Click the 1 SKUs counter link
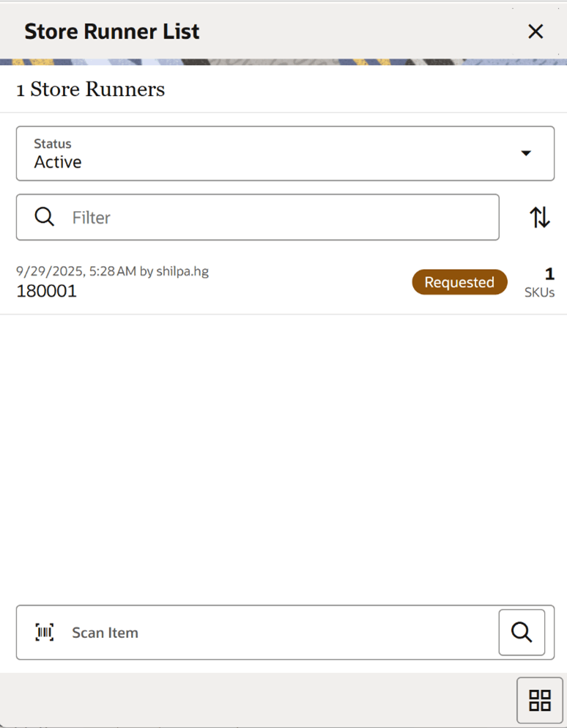The width and height of the screenshot is (567, 728). point(540,282)
